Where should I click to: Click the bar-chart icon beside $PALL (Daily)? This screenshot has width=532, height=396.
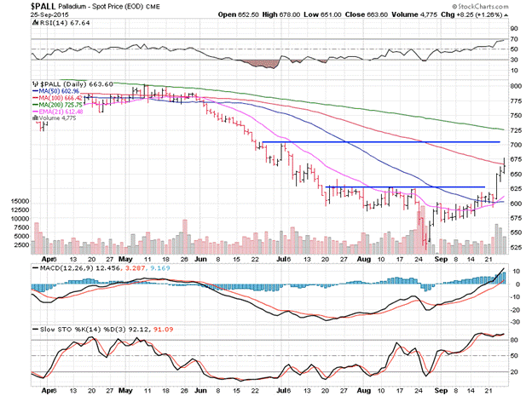35,84
